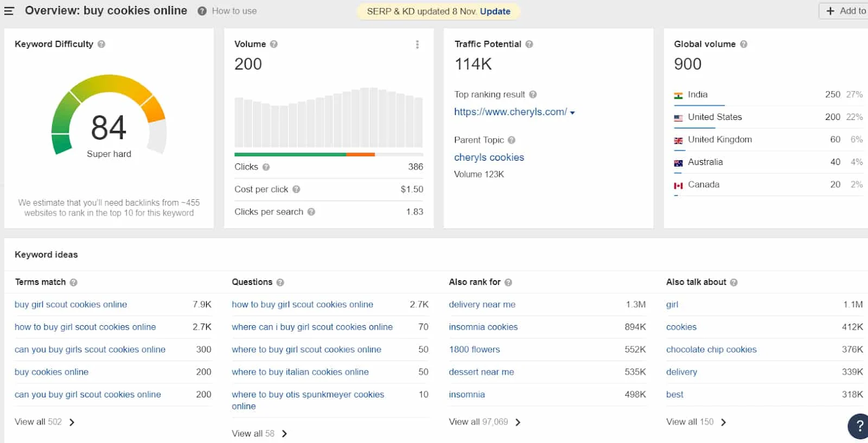
Task: Click View all 97,069 also rank for
Action: point(478,422)
